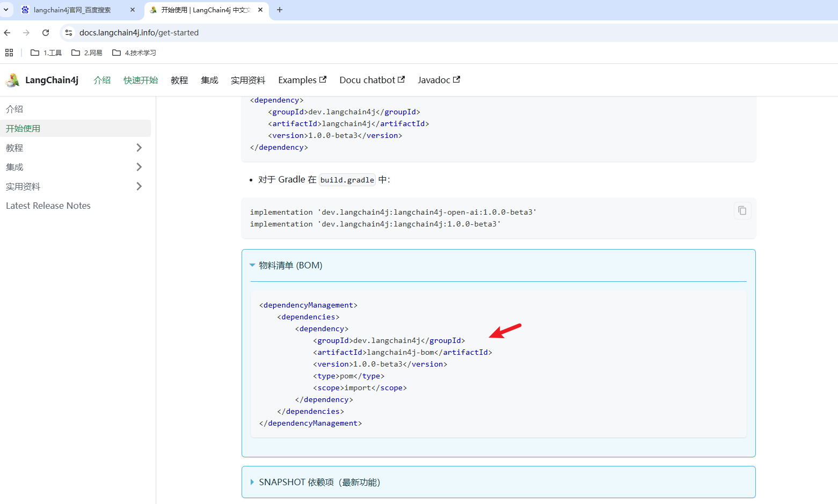
Task: Reload the page with refresh icon
Action: (x=46, y=33)
